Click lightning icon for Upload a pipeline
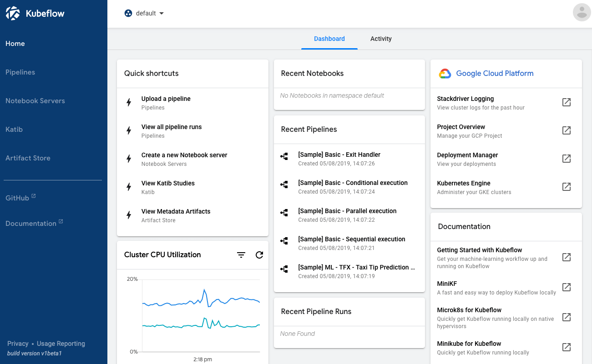Viewport: 592px width, 364px height. [x=129, y=103]
